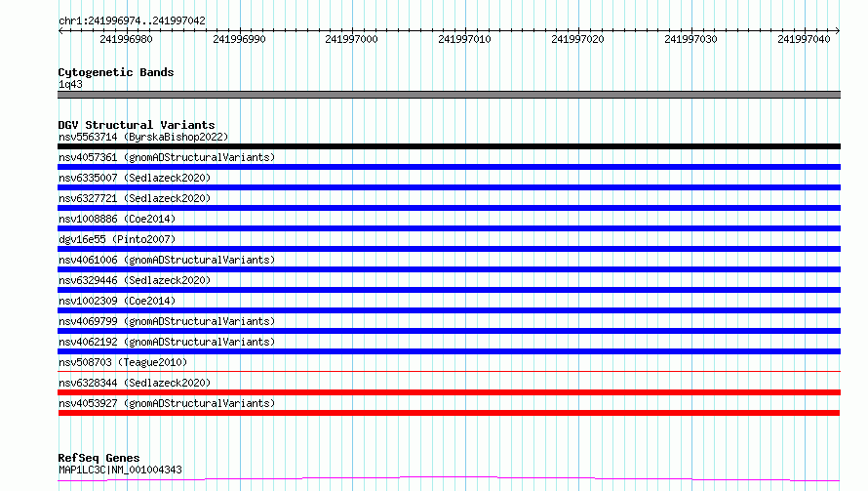Select ruler position 241997000

351,39
